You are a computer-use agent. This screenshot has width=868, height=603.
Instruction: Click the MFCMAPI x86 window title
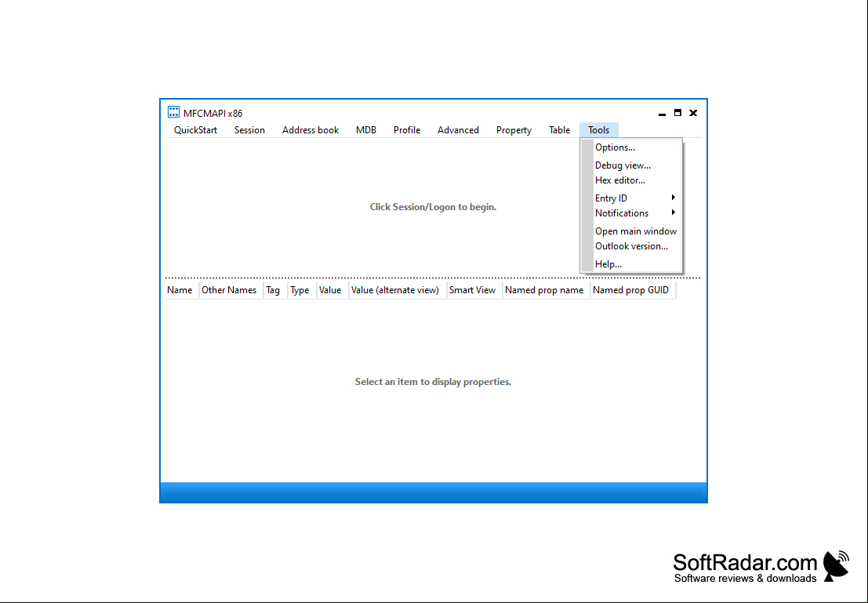(x=213, y=113)
